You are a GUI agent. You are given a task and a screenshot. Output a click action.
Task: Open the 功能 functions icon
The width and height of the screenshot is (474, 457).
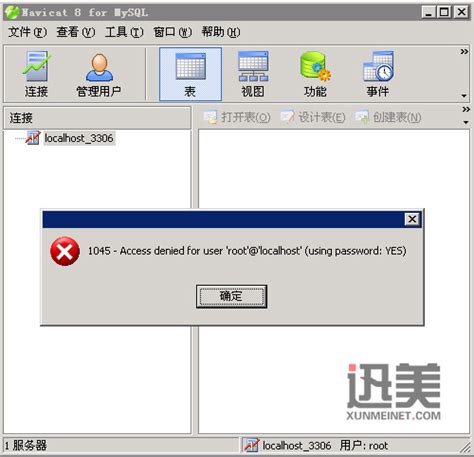pyautogui.click(x=315, y=74)
